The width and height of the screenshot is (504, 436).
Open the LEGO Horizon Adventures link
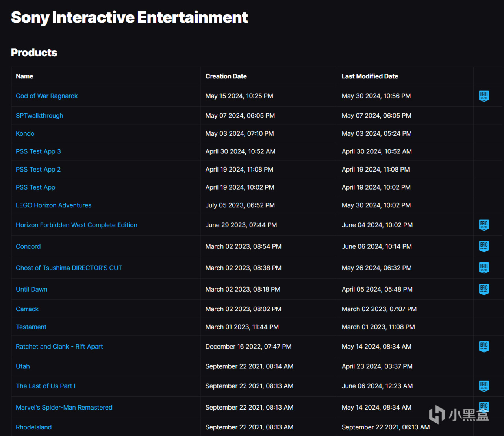[54, 205]
